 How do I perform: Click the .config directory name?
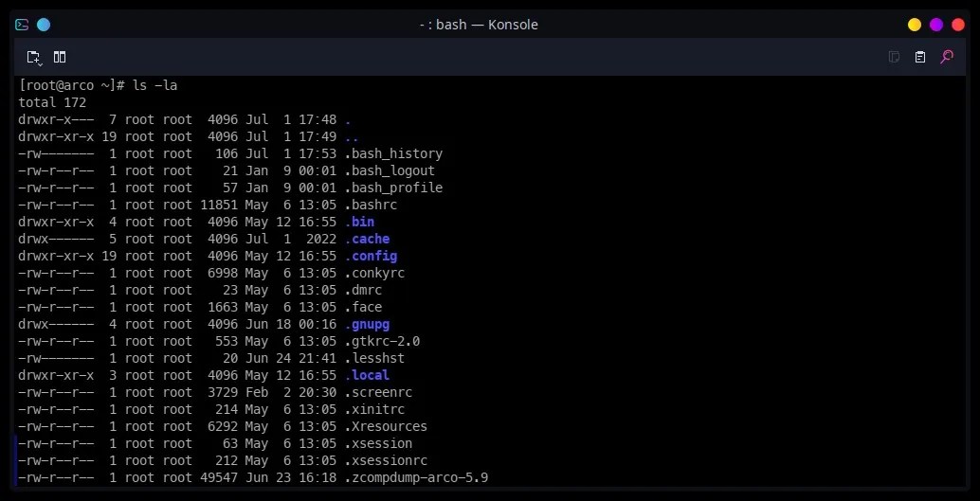(371, 256)
